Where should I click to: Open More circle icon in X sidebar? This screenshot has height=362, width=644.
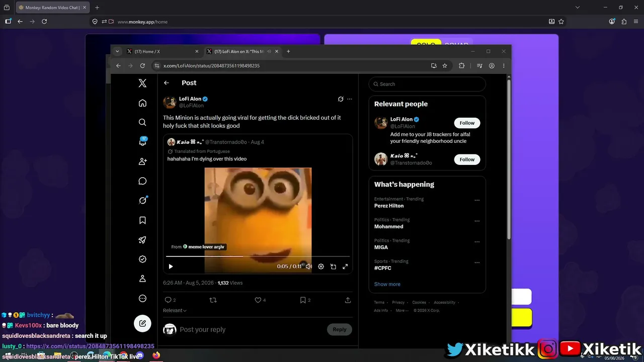click(x=142, y=298)
